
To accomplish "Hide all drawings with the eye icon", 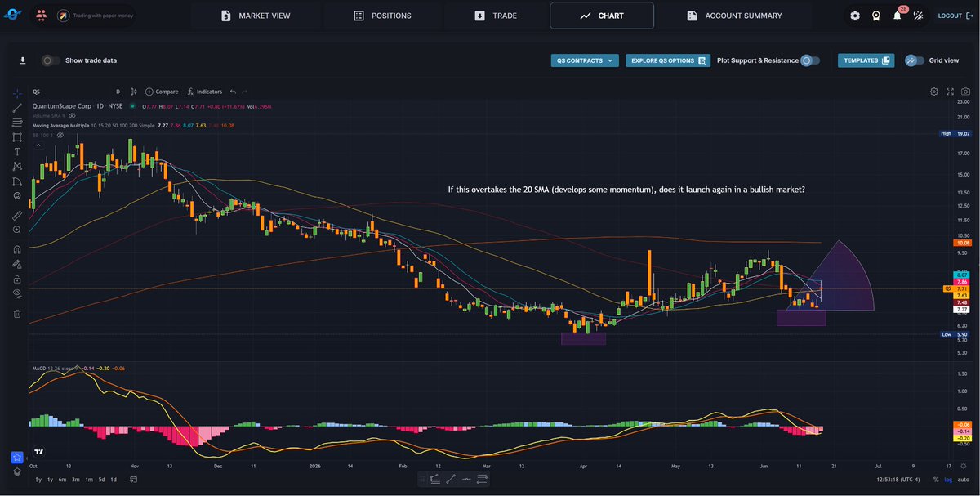I will [17, 294].
